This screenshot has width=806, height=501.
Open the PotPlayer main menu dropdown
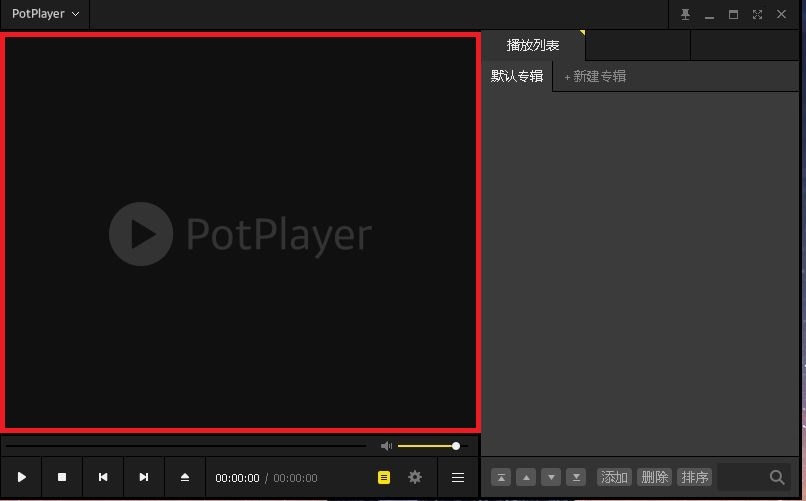(45, 14)
